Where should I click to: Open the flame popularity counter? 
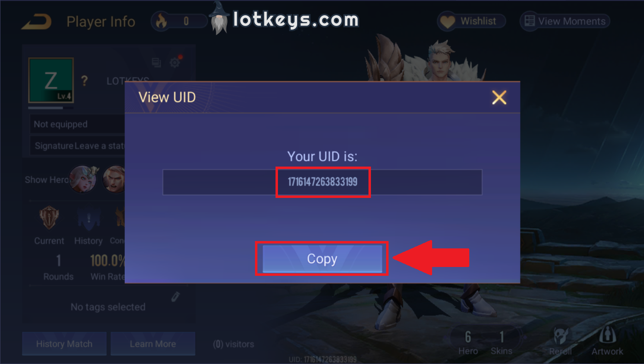coord(180,21)
